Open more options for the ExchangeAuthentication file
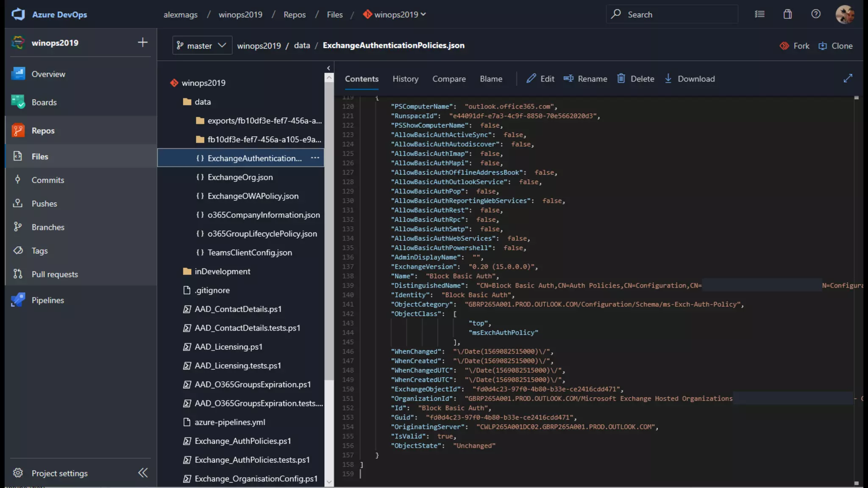Screen dimensions: 868x488 (x=315, y=158)
